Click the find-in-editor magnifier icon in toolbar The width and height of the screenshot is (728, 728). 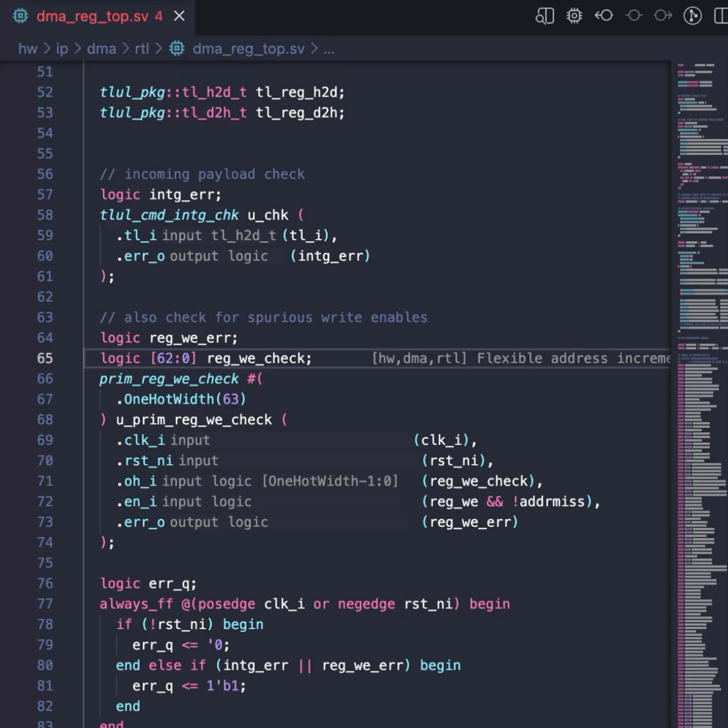click(544, 16)
